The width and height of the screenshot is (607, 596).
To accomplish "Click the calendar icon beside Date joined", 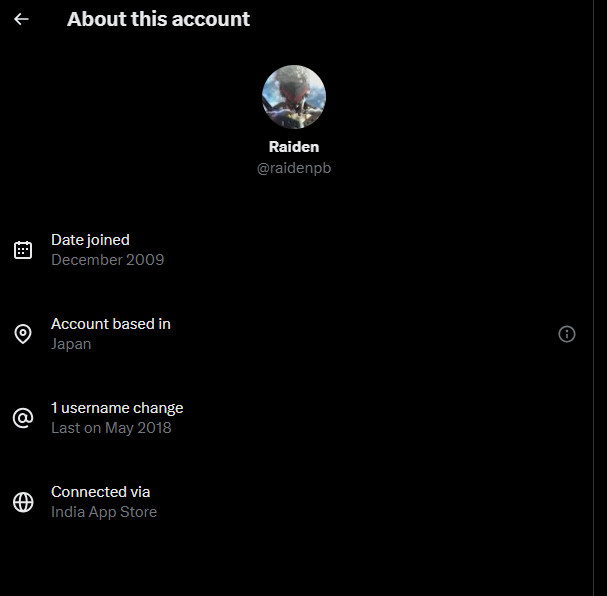I will pos(23,250).
